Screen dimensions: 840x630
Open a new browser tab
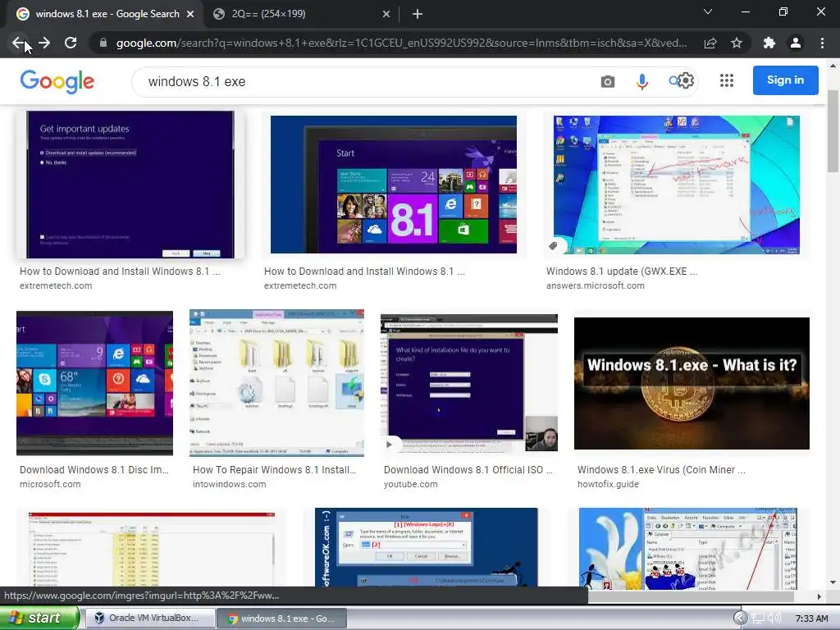click(418, 14)
